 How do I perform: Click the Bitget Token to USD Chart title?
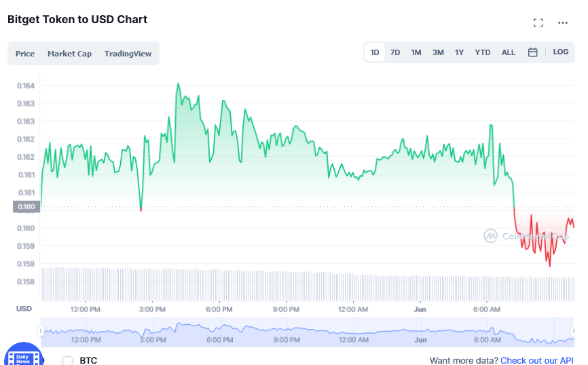[77, 19]
